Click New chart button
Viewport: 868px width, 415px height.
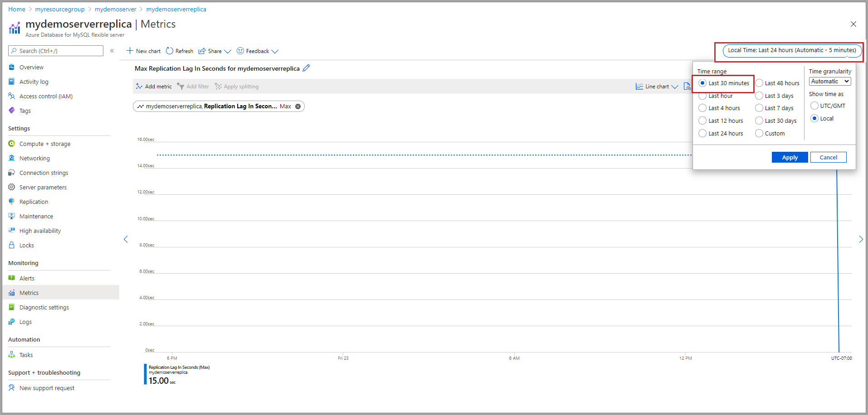(x=143, y=51)
